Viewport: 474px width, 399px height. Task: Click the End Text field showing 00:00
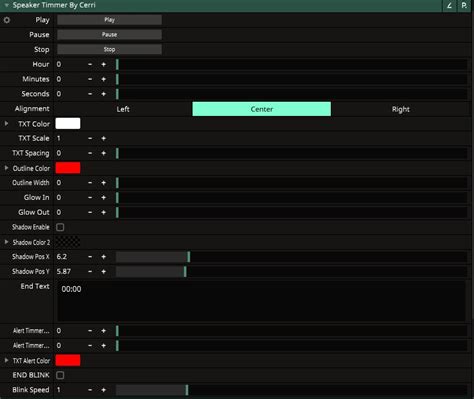tap(262, 302)
